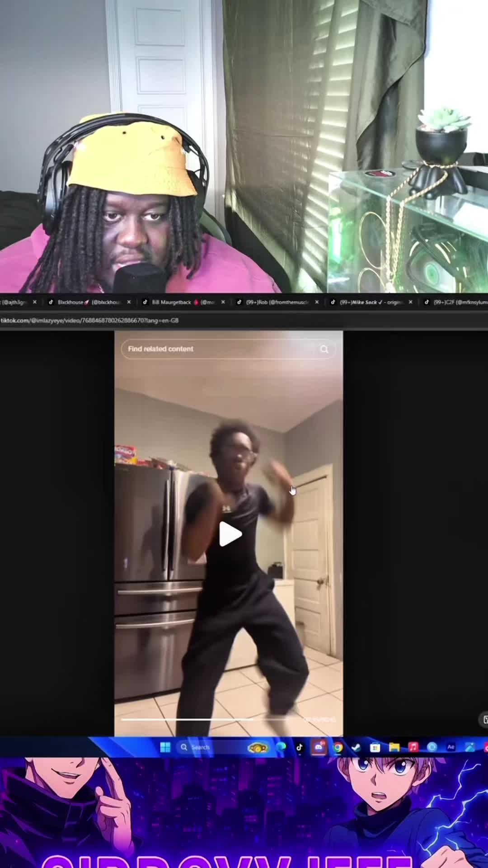Click the blue circular app taskbar icon
488x868 pixels.
[x=432, y=747]
